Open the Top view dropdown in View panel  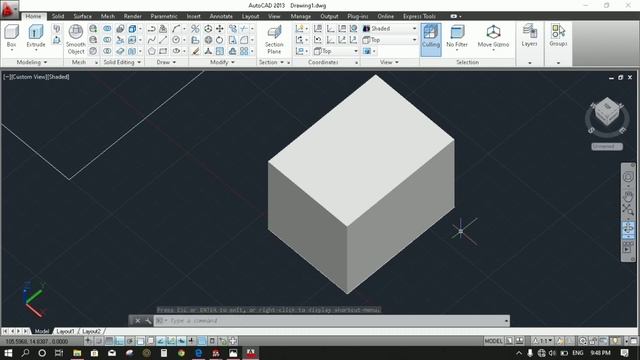point(389,40)
